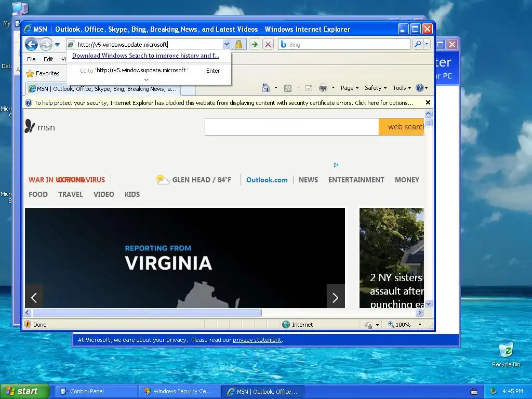532x399 pixels.
Task: Select the MSN browser tab
Action: (x=103, y=89)
